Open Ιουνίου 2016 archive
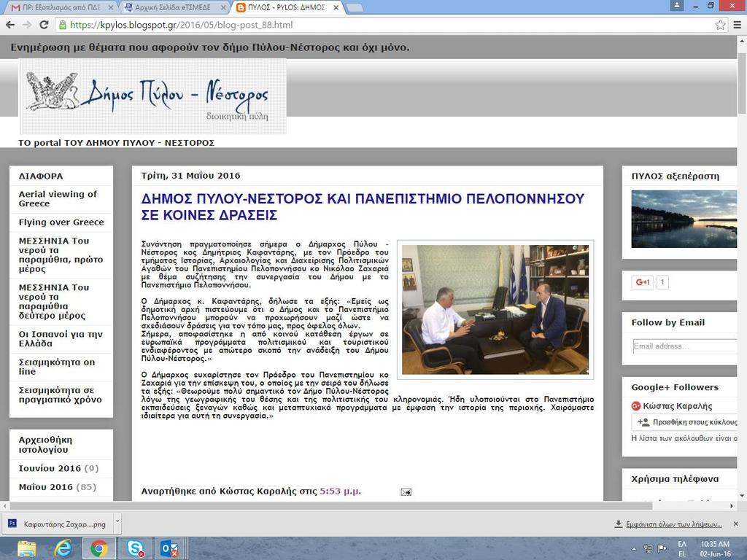Viewport: 747px width, 560px height. [50, 468]
